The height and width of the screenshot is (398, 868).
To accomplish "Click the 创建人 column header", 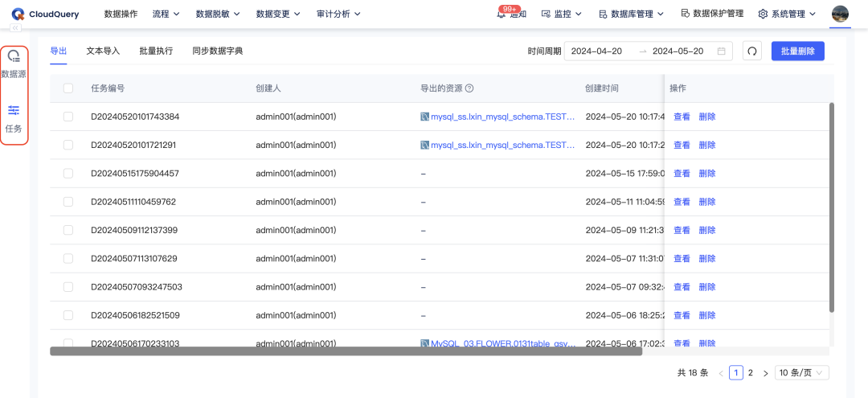I will point(268,88).
